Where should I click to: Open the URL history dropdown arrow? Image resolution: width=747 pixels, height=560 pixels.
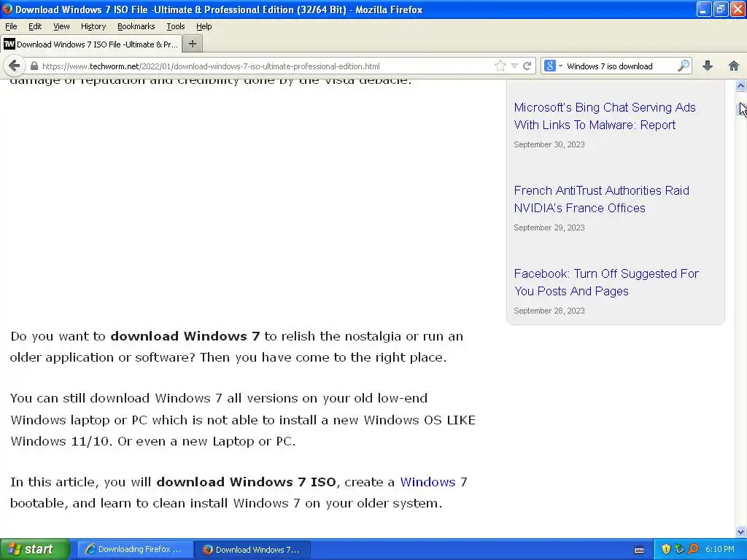tap(514, 66)
